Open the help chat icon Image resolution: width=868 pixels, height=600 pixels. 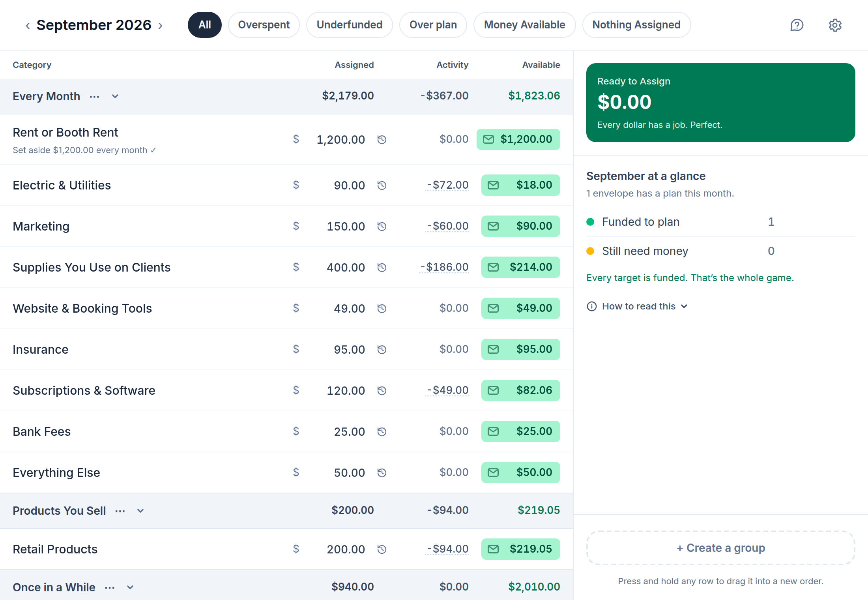797,25
